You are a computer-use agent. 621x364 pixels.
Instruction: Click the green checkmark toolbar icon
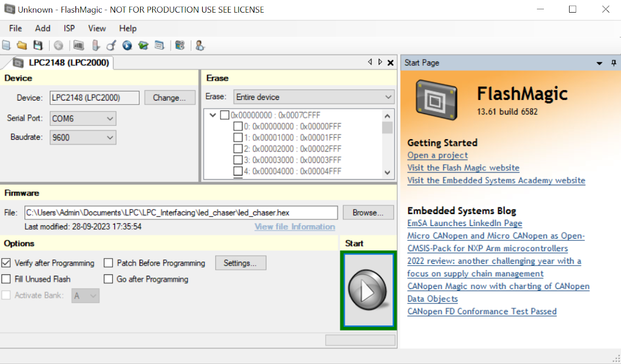(143, 46)
